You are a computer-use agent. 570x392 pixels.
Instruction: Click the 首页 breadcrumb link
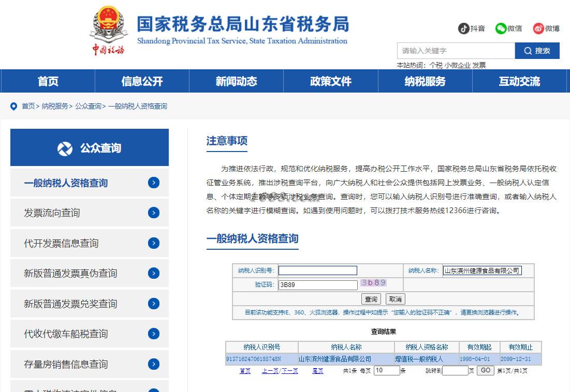[x=28, y=107]
